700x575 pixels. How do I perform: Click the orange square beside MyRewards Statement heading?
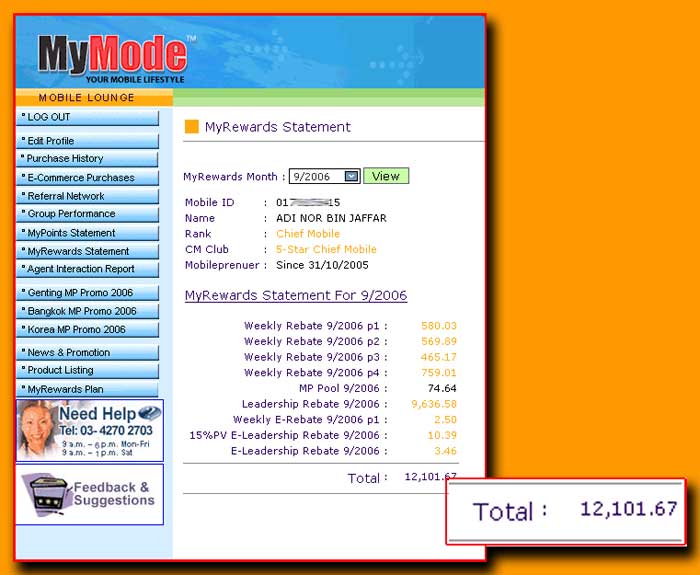click(x=192, y=127)
